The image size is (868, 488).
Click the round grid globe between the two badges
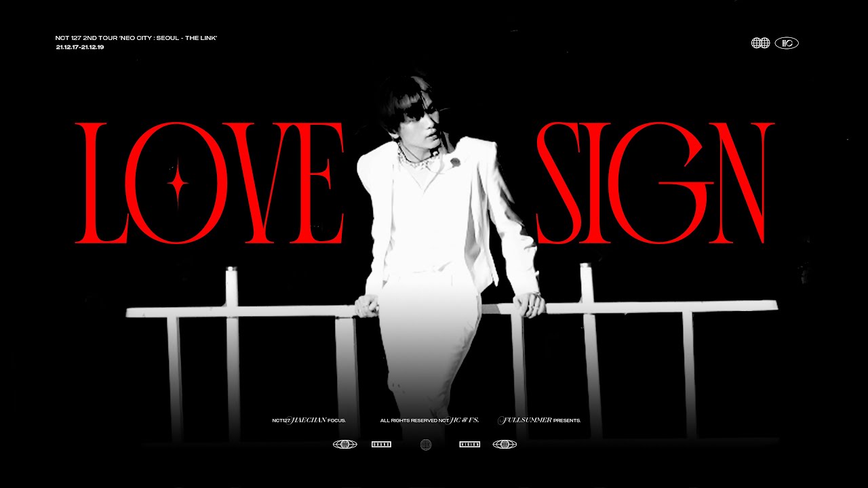tap(426, 445)
